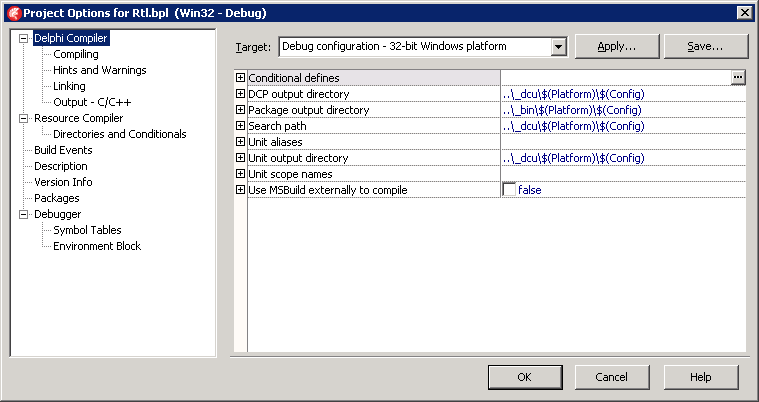
Task: Expand the DCP output directory row
Action: click(240, 93)
